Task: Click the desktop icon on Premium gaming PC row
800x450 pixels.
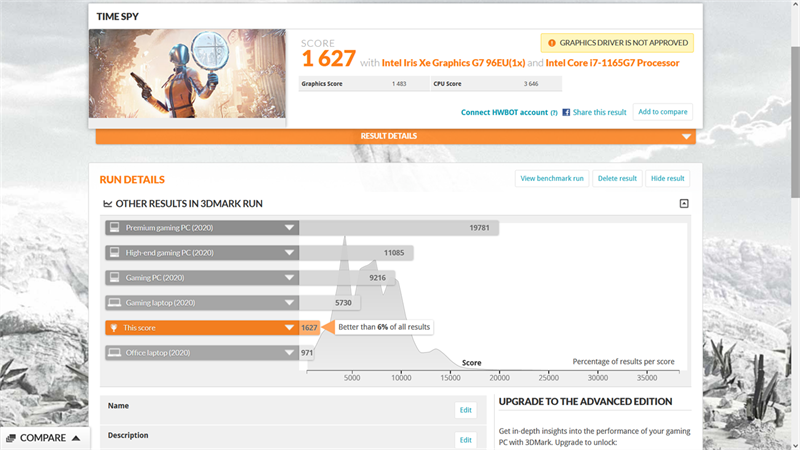Action: click(x=115, y=228)
